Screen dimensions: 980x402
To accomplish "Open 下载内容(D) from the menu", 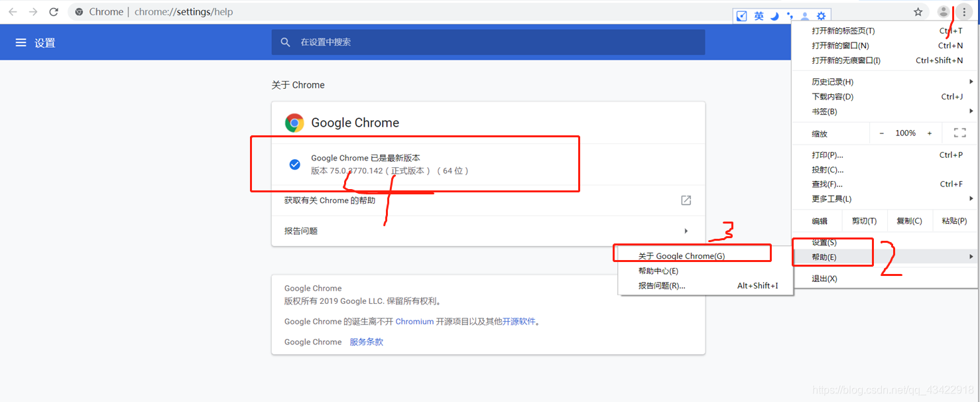I will pos(885,97).
